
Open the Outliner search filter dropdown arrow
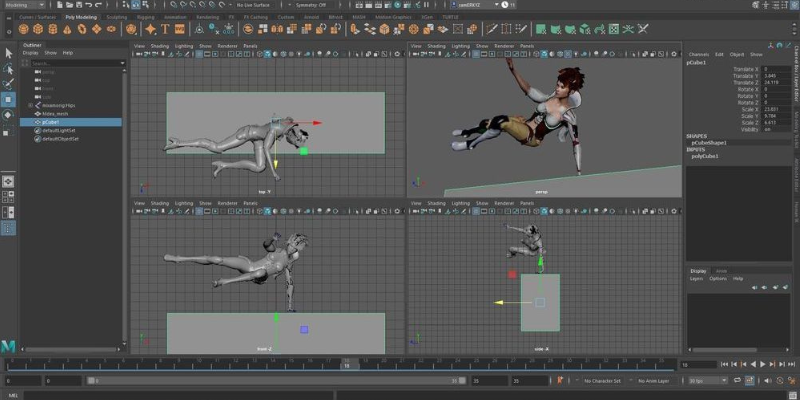coord(122,63)
